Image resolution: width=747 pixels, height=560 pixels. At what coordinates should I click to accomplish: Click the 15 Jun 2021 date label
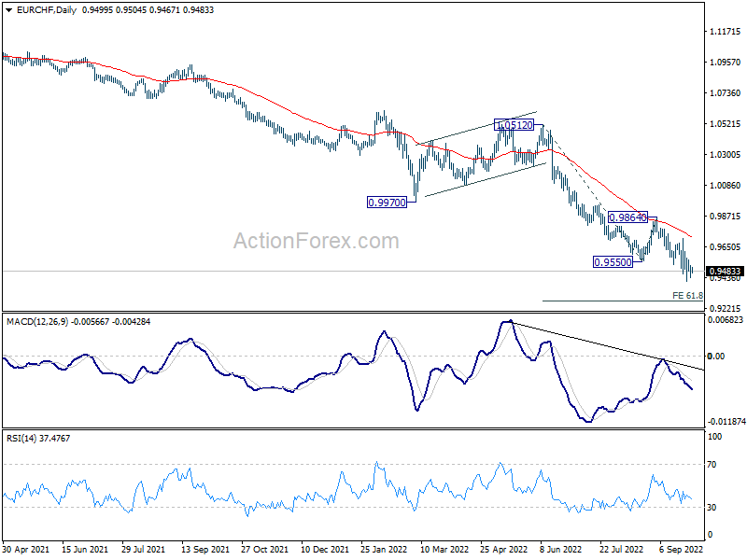85,550
